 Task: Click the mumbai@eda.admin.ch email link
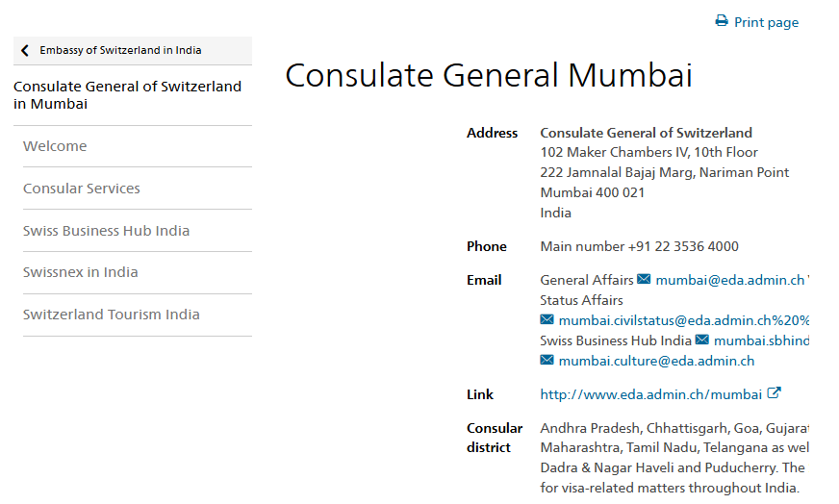coord(729,280)
